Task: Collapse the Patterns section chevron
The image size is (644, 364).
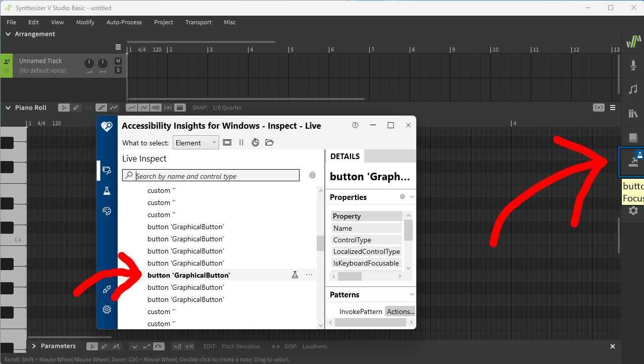Action: (x=412, y=294)
